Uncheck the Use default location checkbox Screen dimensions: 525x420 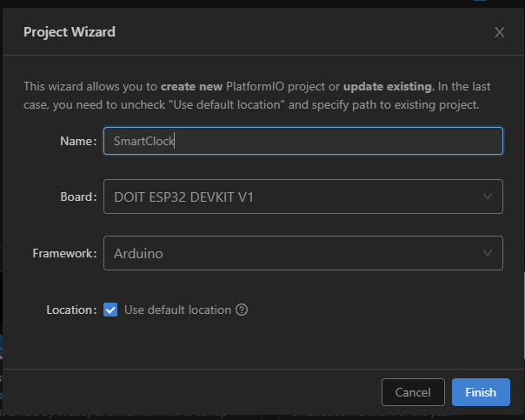[110, 310]
